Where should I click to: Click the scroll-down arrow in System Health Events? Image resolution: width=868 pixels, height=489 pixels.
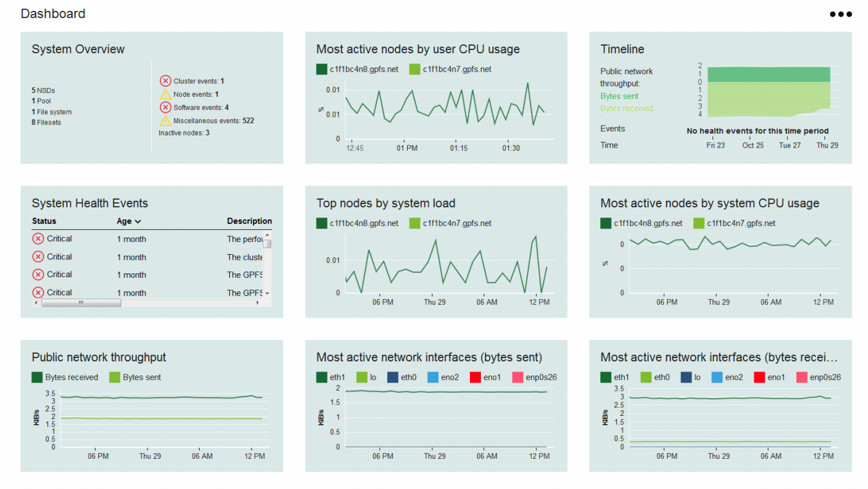(x=268, y=293)
